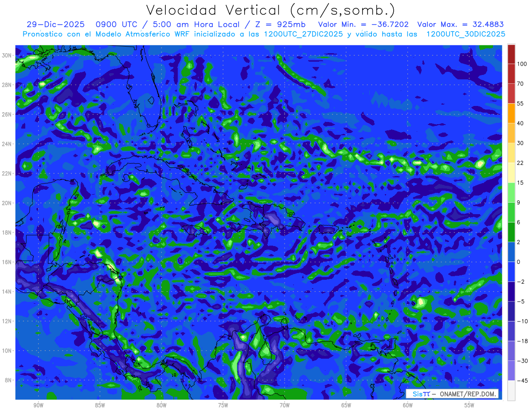Screen dimensions: 532x411
Task: Click the lavender band between -45 and -30
Action: pos(511,370)
